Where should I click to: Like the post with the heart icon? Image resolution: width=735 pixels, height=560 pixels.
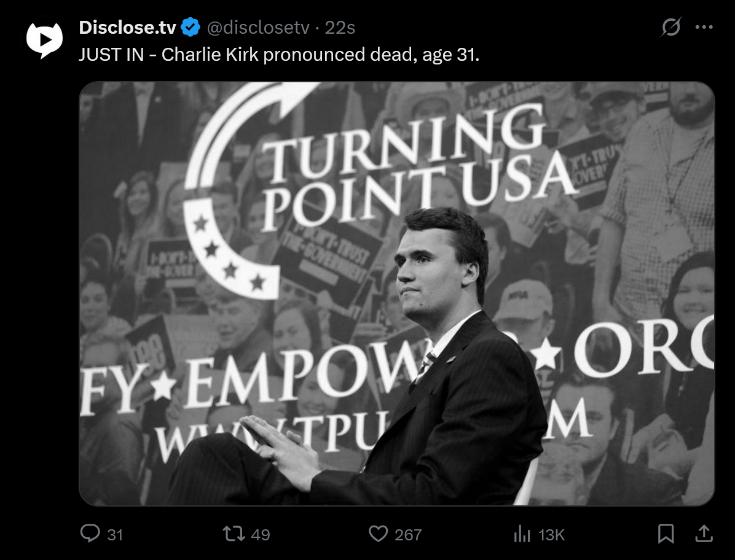click(378, 533)
